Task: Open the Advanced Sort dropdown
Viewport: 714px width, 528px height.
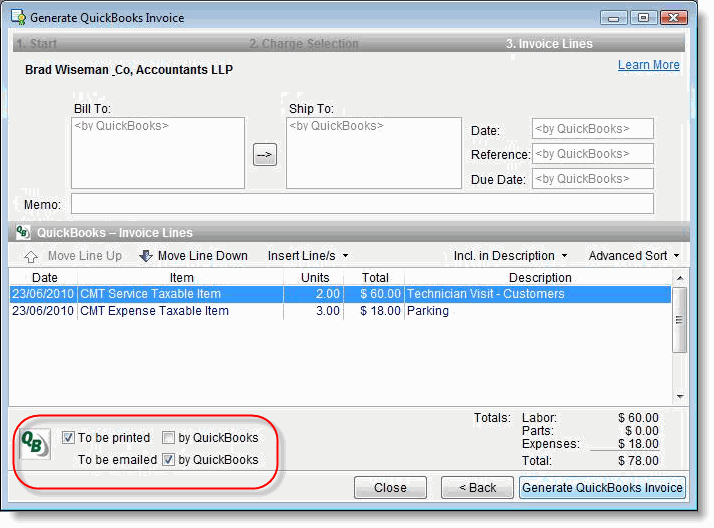Action: point(633,256)
